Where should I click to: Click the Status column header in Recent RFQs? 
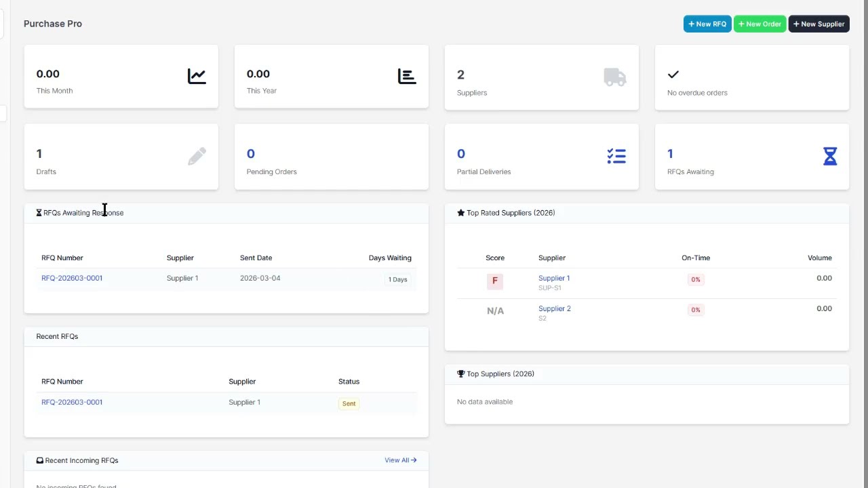pyautogui.click(x=349, y=382)
